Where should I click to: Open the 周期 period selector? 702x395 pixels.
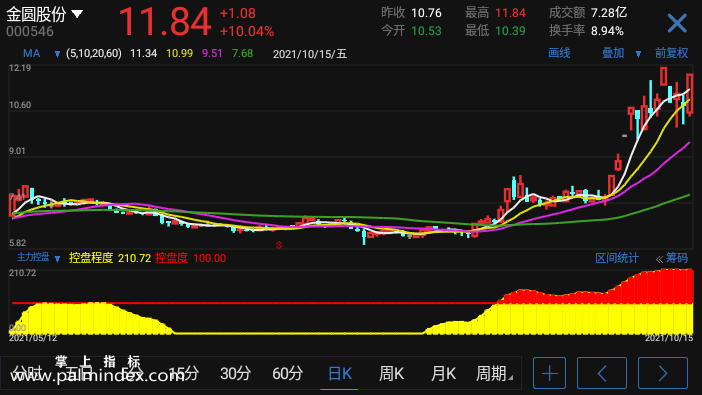coord(494,373)
